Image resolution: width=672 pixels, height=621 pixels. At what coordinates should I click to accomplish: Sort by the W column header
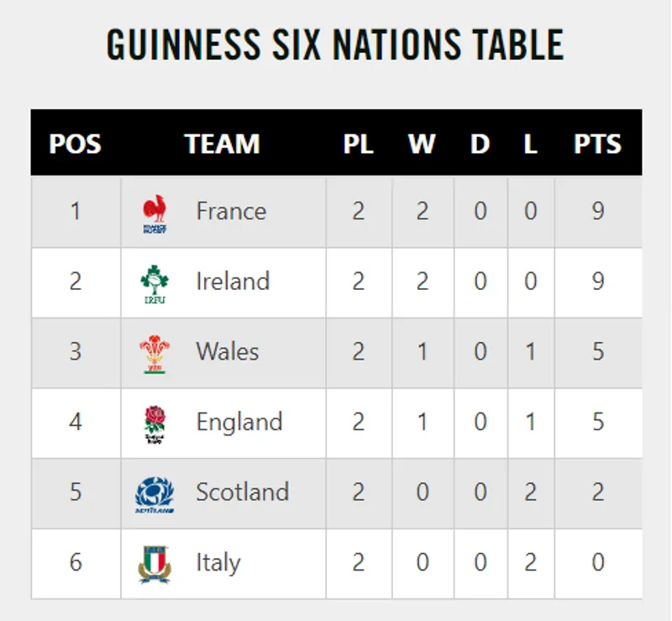(422, 144)
